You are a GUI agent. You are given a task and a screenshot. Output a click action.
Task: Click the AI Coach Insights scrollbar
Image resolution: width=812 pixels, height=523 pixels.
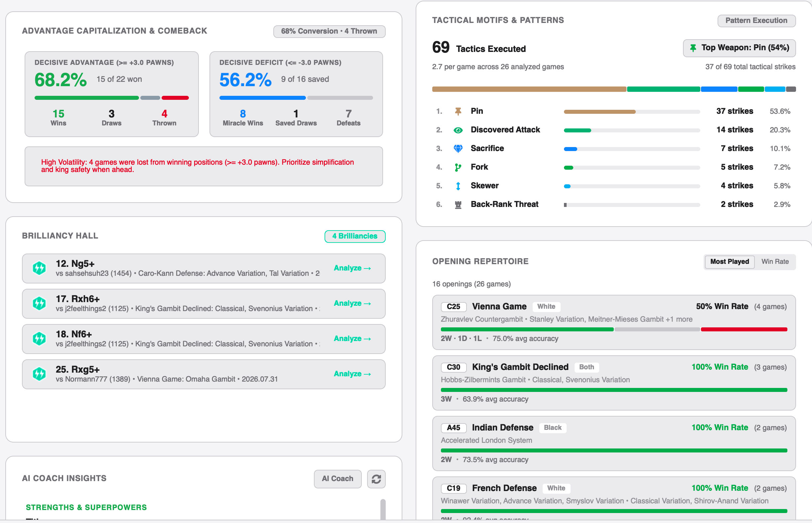click(383, 509)
